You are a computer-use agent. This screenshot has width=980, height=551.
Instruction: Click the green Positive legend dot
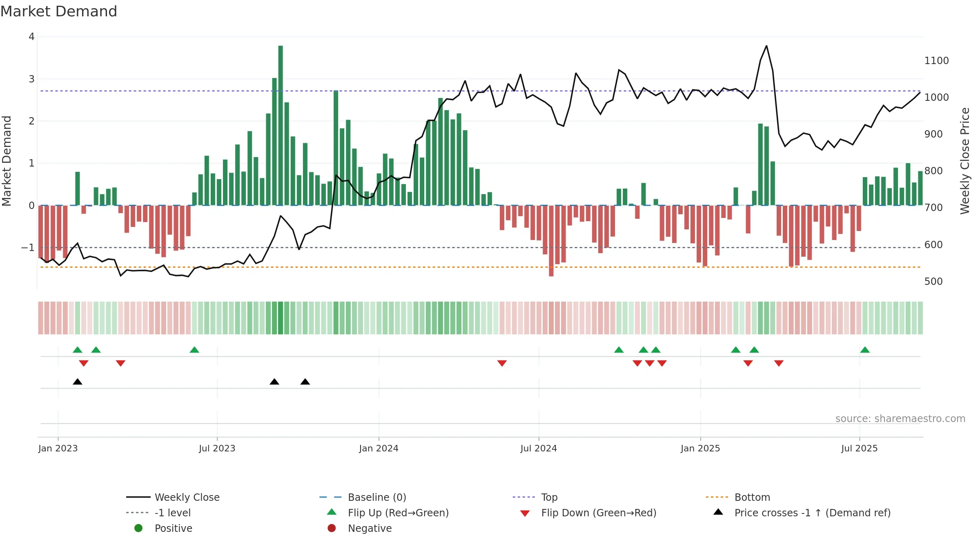coord(138,528)
